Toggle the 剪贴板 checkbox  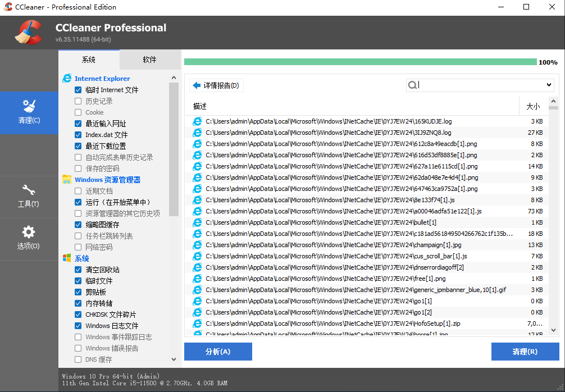click(78, 292)
